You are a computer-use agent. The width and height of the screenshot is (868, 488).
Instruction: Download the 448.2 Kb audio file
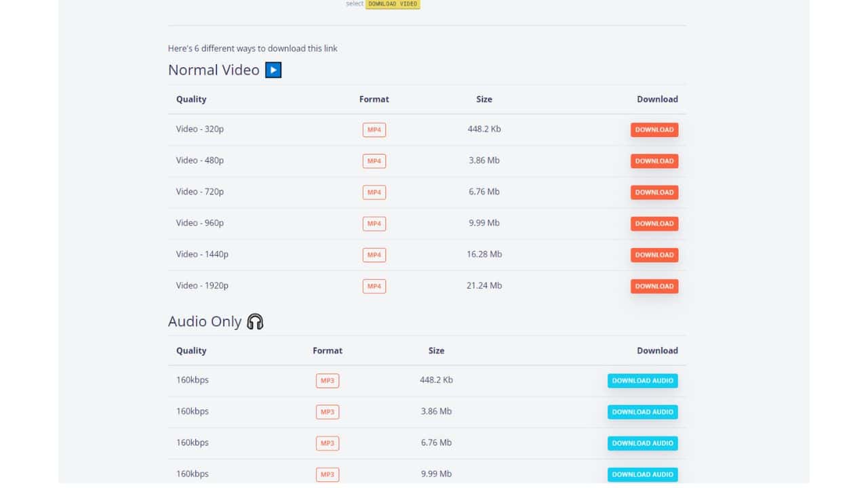tap(643, 380)
